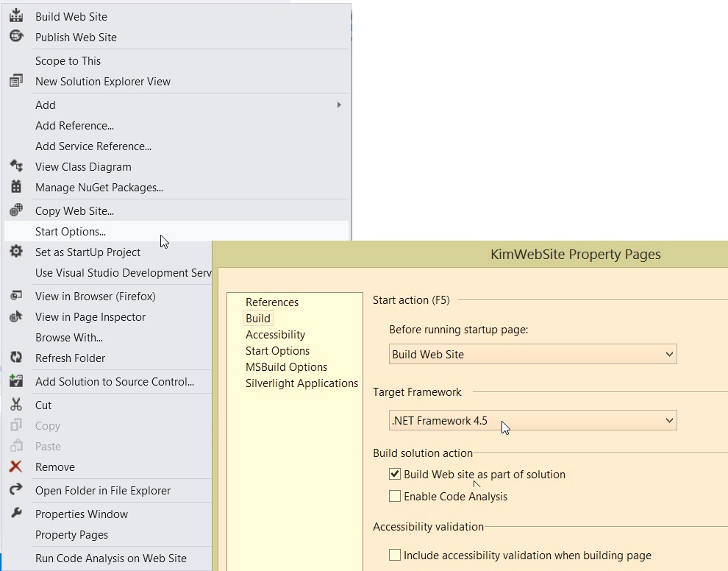The width and height of the screenshot is (728, 571).
Task: Click the View Class Diagram icon
Action: 16,166
